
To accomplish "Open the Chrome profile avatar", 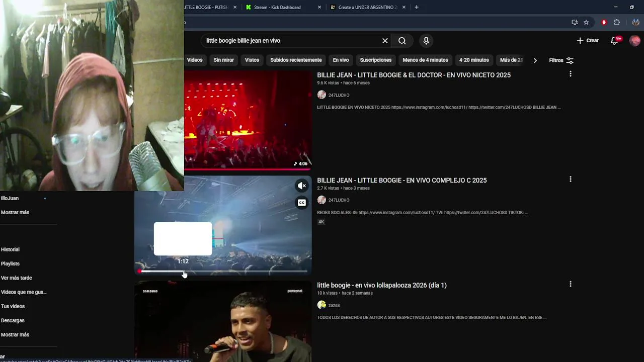I will (636, 22).
